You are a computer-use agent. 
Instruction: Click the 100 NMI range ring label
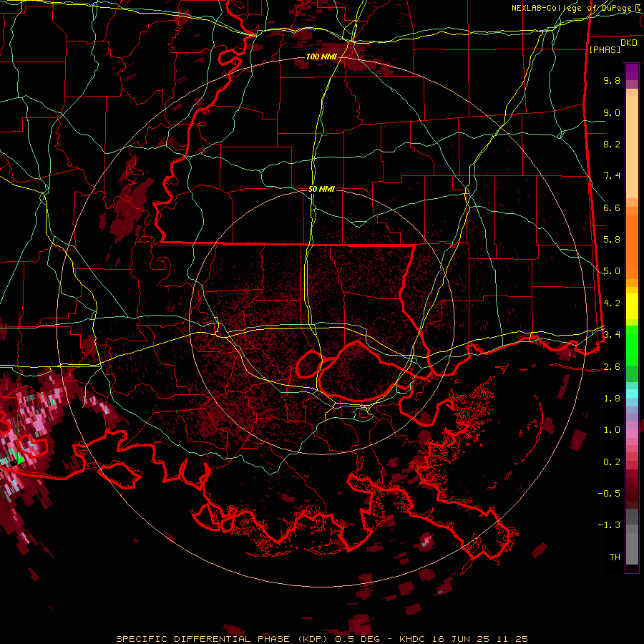tap(321, 57)
